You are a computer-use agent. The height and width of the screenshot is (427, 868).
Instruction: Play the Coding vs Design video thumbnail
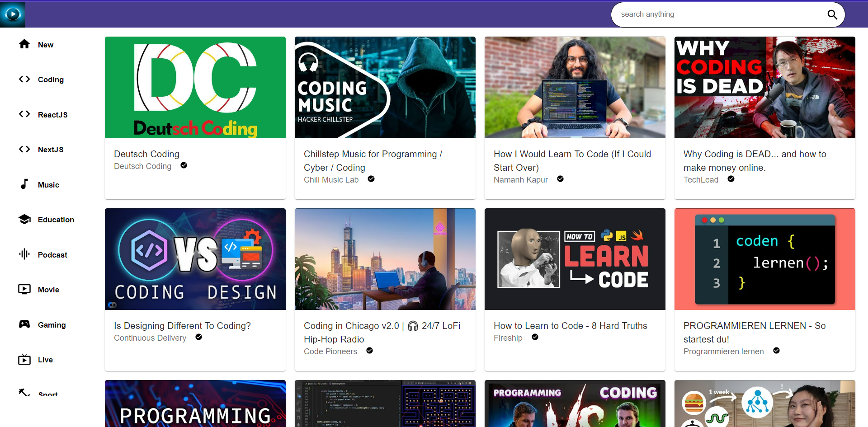pos(195,259)
